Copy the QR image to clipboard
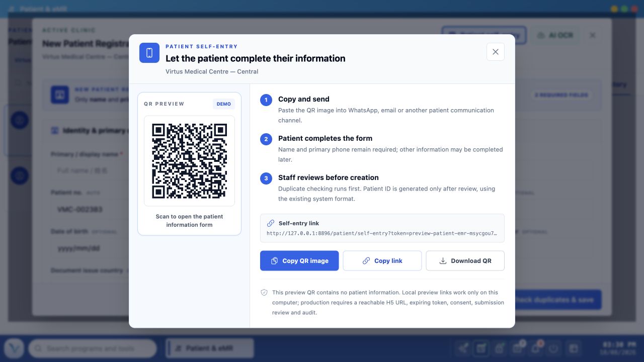644x362 pixels. [x=299, y=261]
